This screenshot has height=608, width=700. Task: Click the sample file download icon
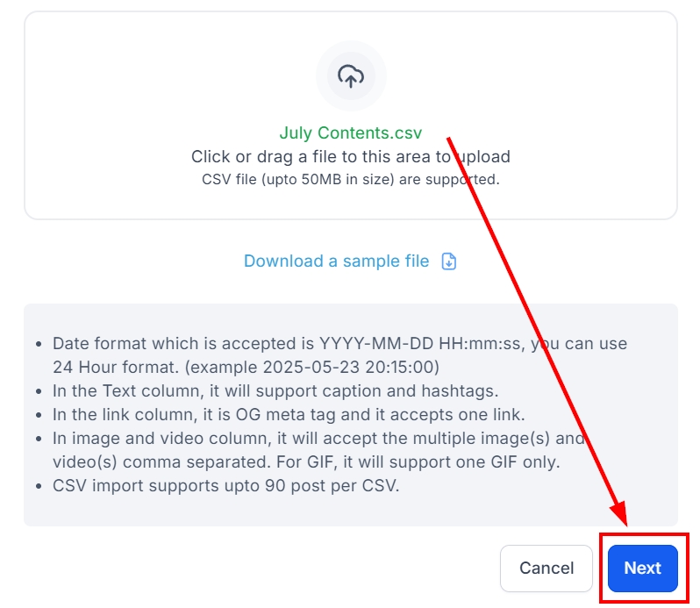pyautogui.click(x=449, y=261)
